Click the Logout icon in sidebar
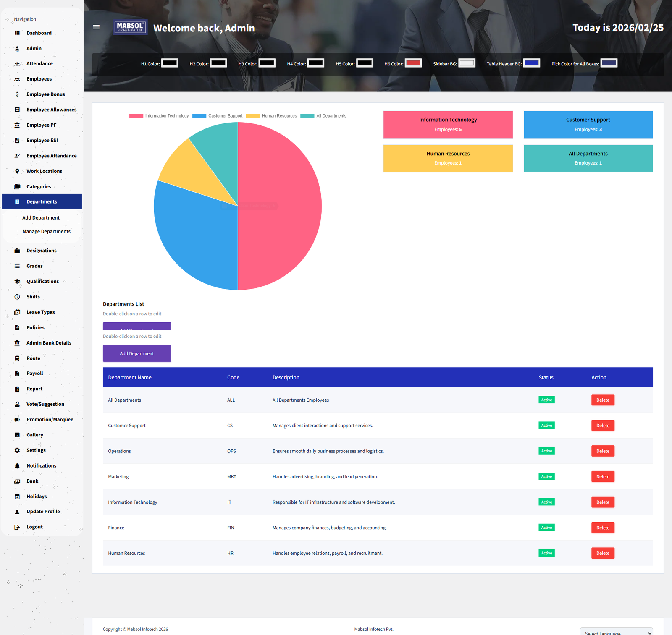 pos(17,527)
